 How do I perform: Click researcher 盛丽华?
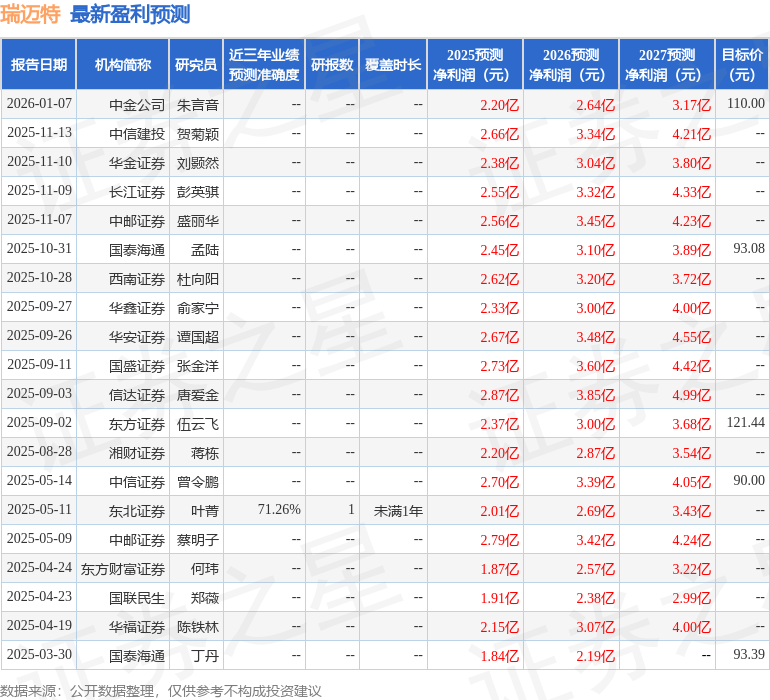coord(198,221)
